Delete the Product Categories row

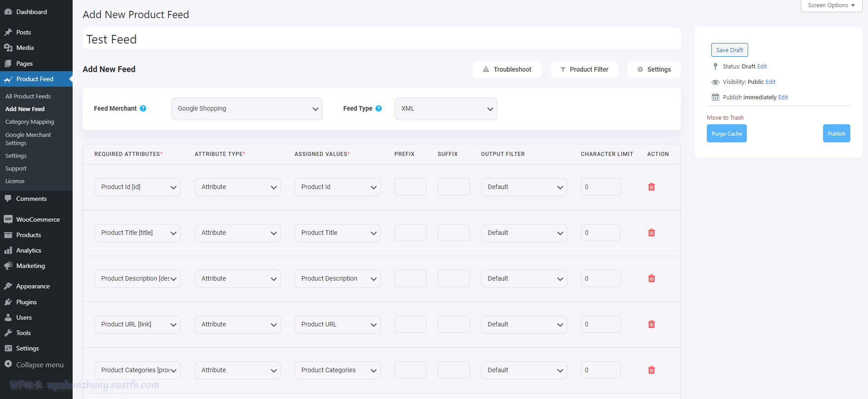point(651,370)
